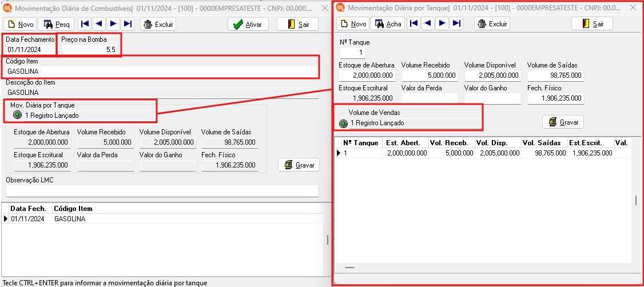
Task: Go to last record in Tanque window
Action: 456,23
